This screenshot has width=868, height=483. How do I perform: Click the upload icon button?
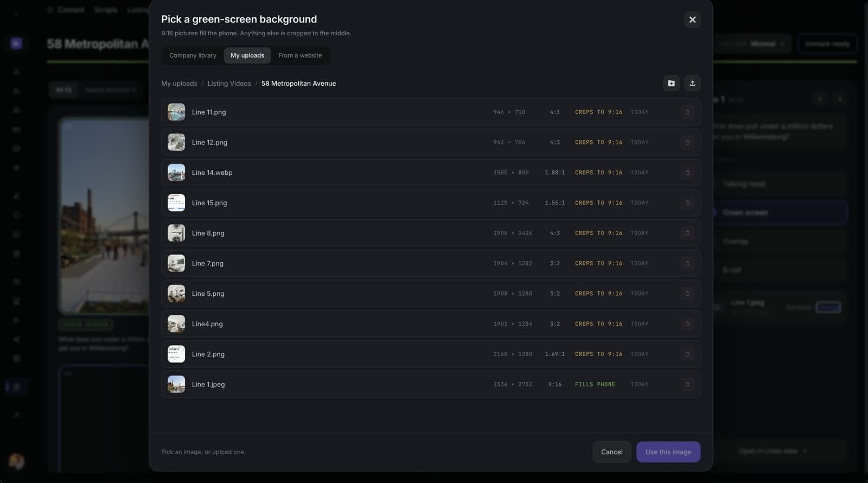pos(692,83)
